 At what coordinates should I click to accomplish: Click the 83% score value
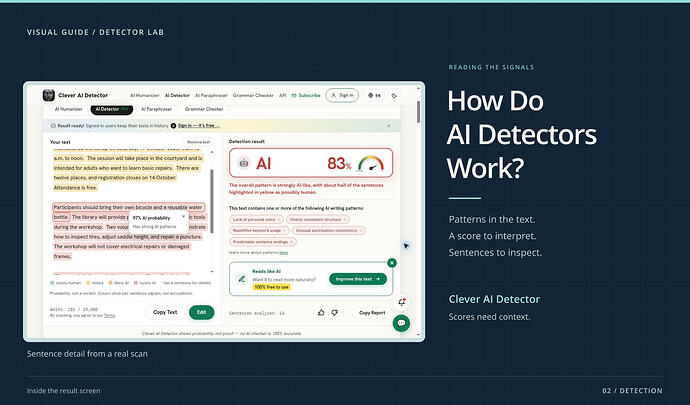[339, 163]
